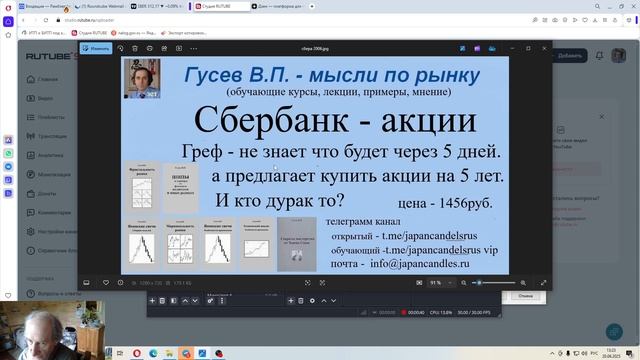Viewport: 640px width, 360px height.
Task: Open OBS Studio from taskbar
Action: pyautogui.click(x=219, y=353)
